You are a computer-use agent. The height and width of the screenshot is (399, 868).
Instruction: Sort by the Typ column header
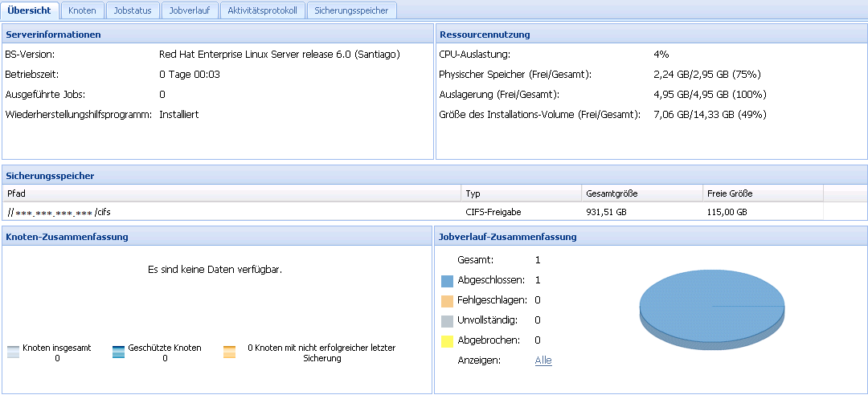(x=521, y=193)
